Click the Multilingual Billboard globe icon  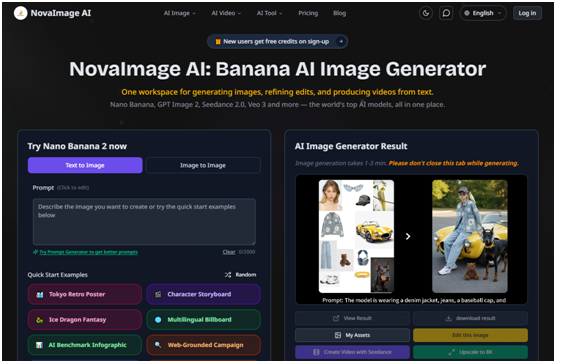(158, 320)
